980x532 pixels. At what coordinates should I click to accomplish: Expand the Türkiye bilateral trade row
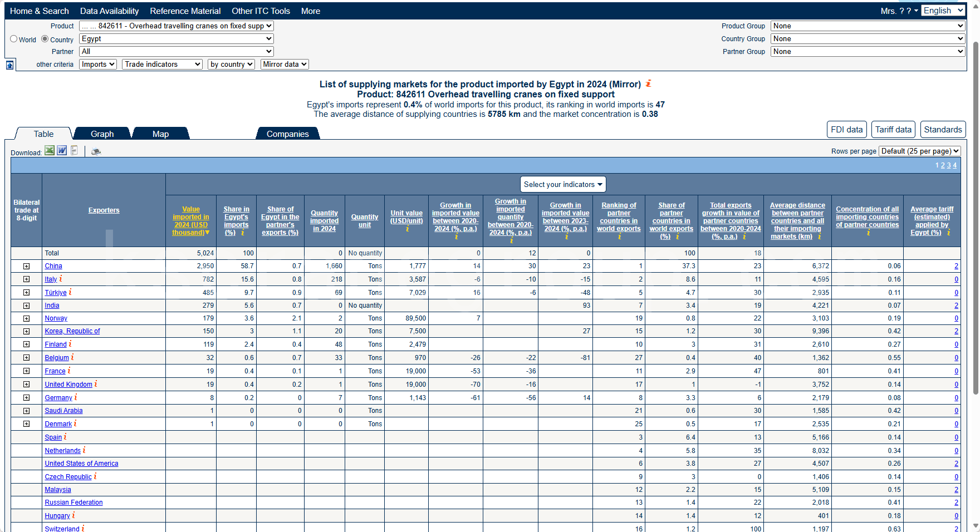click(x=26, y=293)
